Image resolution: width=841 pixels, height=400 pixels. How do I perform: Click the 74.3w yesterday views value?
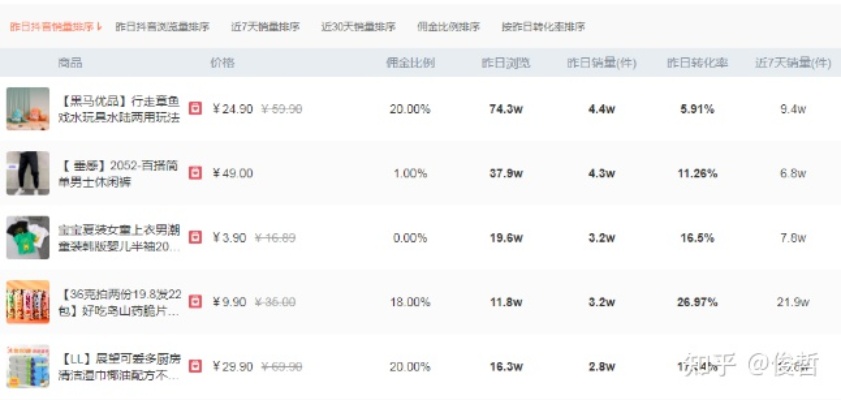coord(506,109)
